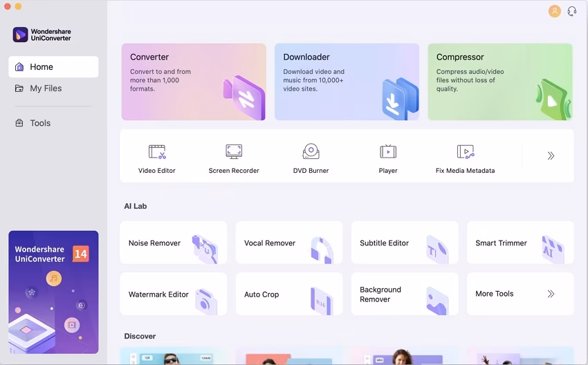Click the More Tools label
The image size is (588, 365).
[x=494, y=294]
